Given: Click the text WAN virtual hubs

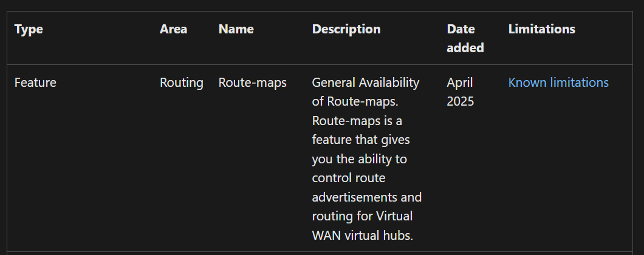Looking at the screenshot, I should click(362, 236).
